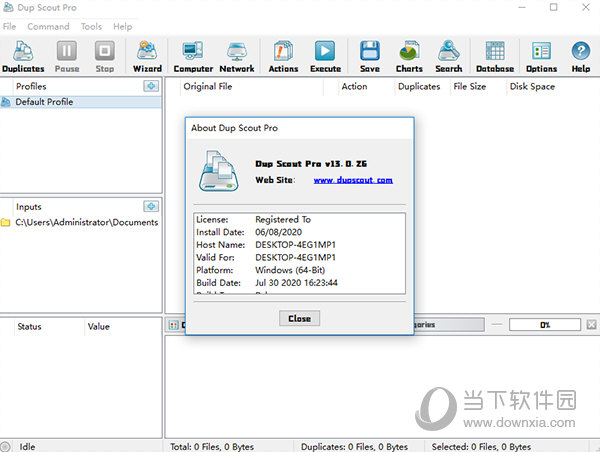Click the Documents folder icon in Inputs
The height and width of the screenshot is (452, 600).
(x=5, y=222)
